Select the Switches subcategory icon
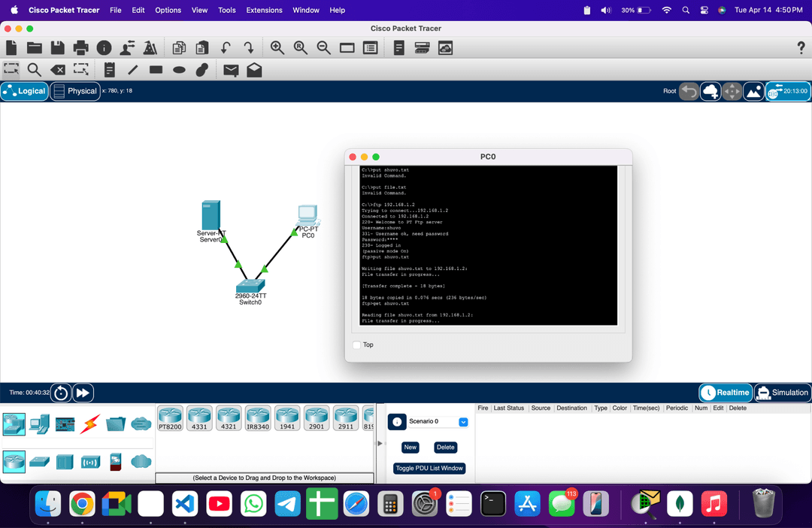The image size is (812, 528). pos(39,462)
